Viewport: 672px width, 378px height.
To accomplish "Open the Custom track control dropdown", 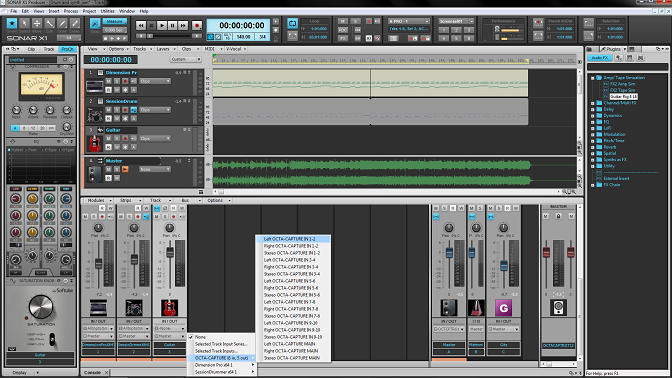I will coord(186,59).
